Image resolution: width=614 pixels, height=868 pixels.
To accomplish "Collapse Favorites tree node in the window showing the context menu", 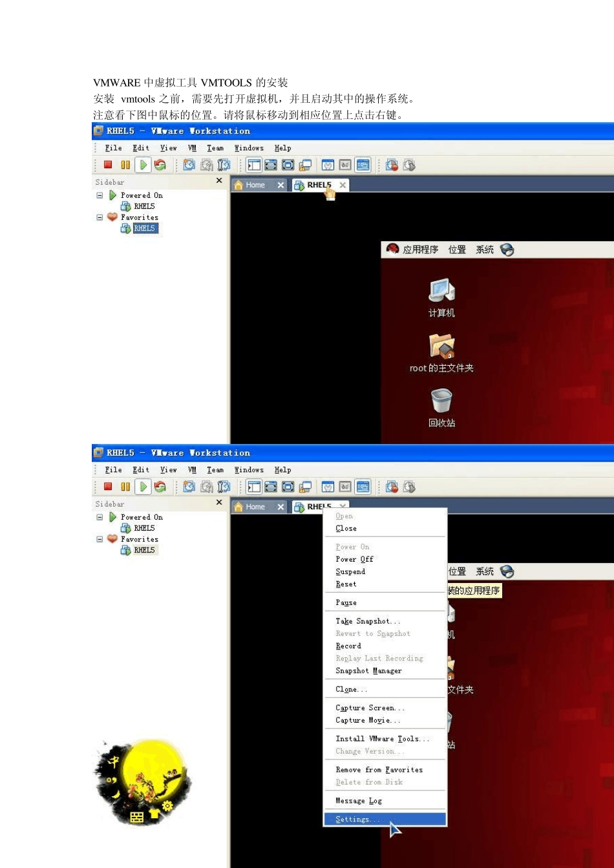I will click(x=100, y=539).
